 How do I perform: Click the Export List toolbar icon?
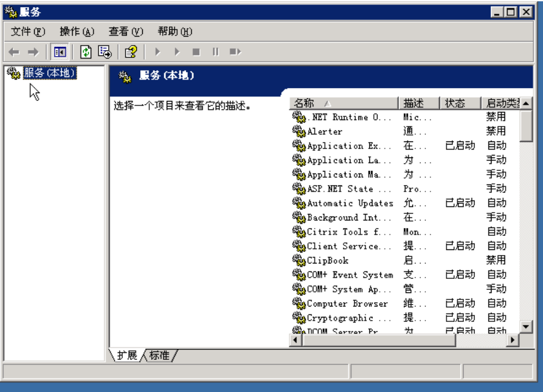pyautogui.click(x=105, y=52)
